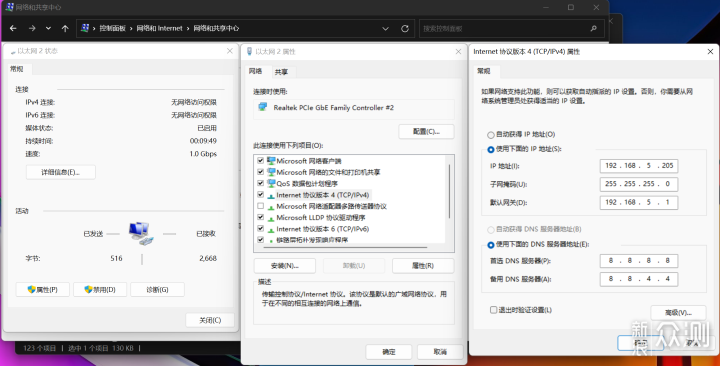Click 属性(R) button
This screenshot has height=366, width=720.
[423, 265]
